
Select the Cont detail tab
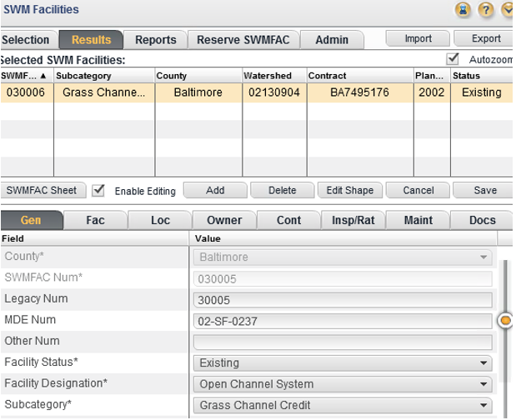pos(288,220)
